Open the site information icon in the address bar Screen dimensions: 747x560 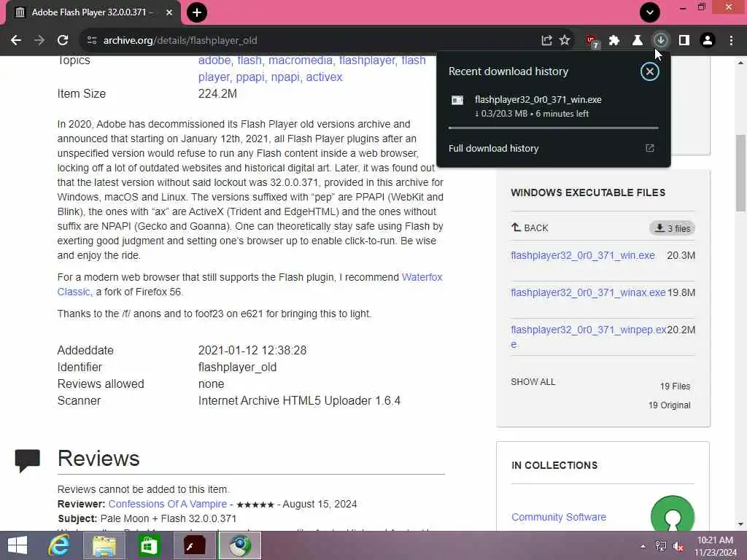pos(91,41)
